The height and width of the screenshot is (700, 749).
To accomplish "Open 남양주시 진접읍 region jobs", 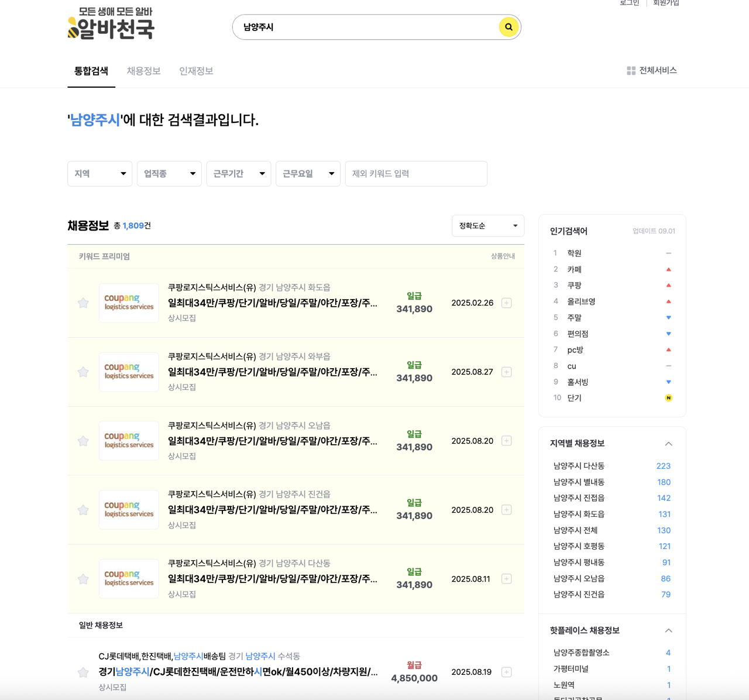I will point(579,498).
